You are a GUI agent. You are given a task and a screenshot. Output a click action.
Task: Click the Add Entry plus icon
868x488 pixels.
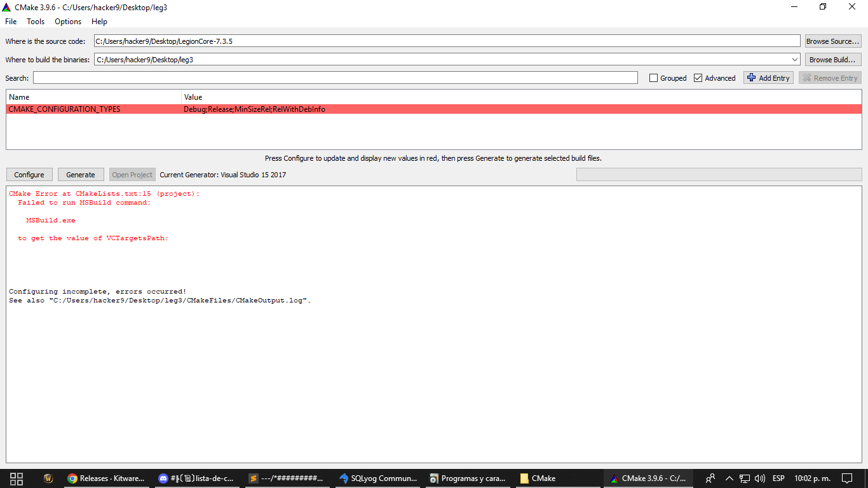point(752,78)
